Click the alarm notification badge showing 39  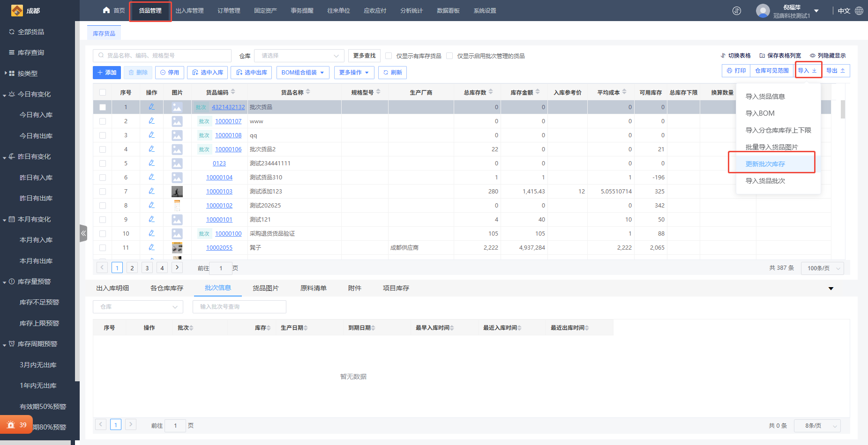tap(16, 425)
